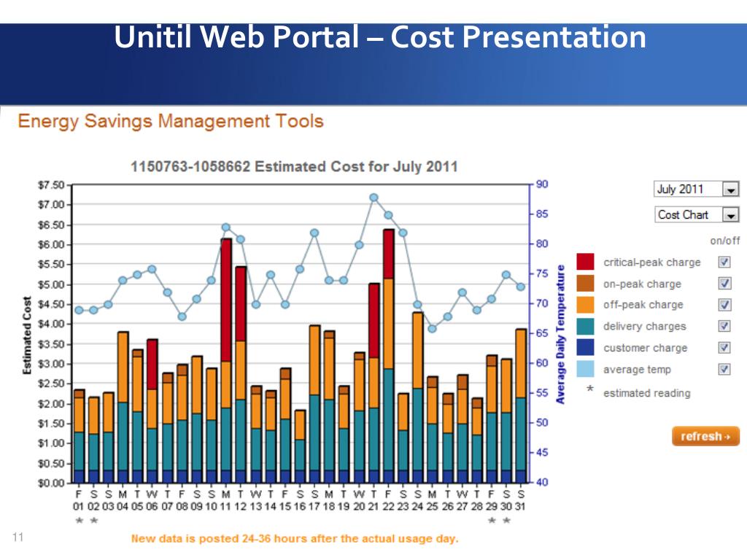Click the July 11 cost bar
This screenshot has height=560, width=747.
coord(226,361)
